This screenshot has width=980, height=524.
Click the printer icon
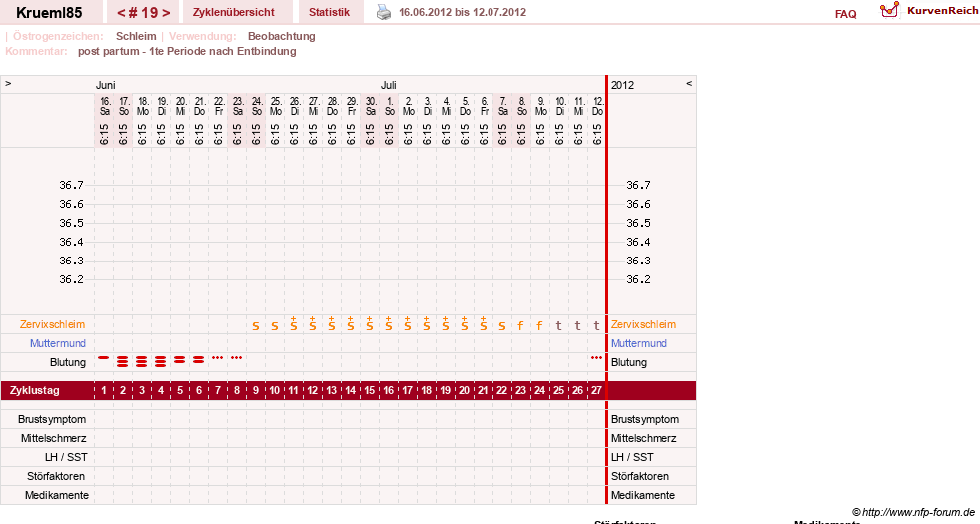384,12
